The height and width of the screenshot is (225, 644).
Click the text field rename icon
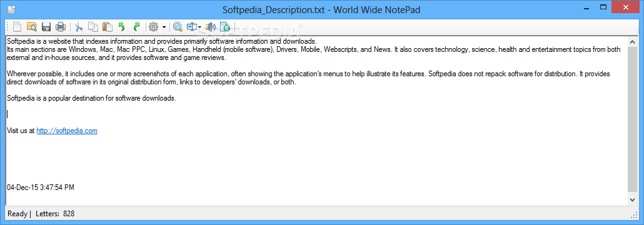point(192,27)
